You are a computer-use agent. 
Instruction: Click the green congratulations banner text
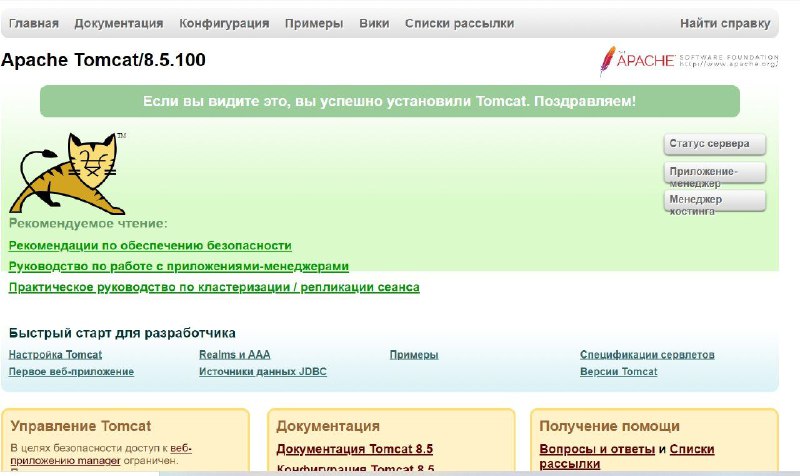tap(389, 101)
